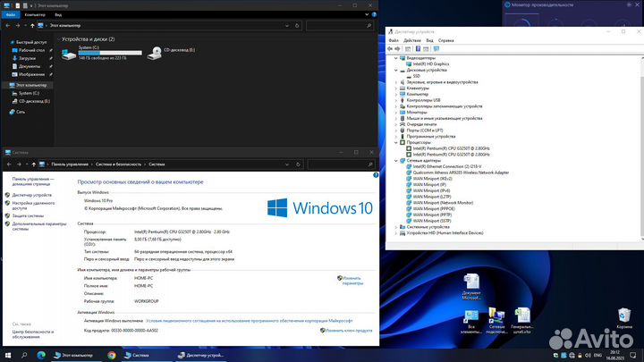The image size is (644, 362).
Task: Open Файл menu in Device Manager
Action: [x=394, y=40]
